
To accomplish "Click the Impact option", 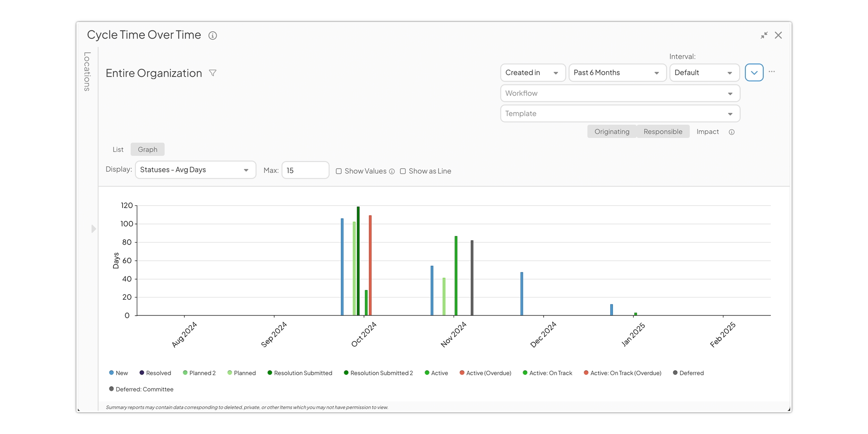I will tap(707, 131).
